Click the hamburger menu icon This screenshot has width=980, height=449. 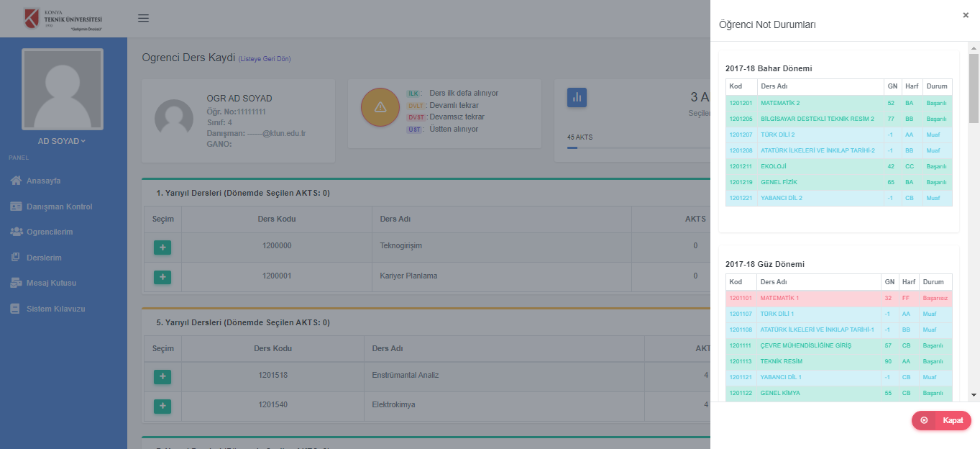click(x=143, y=18)
